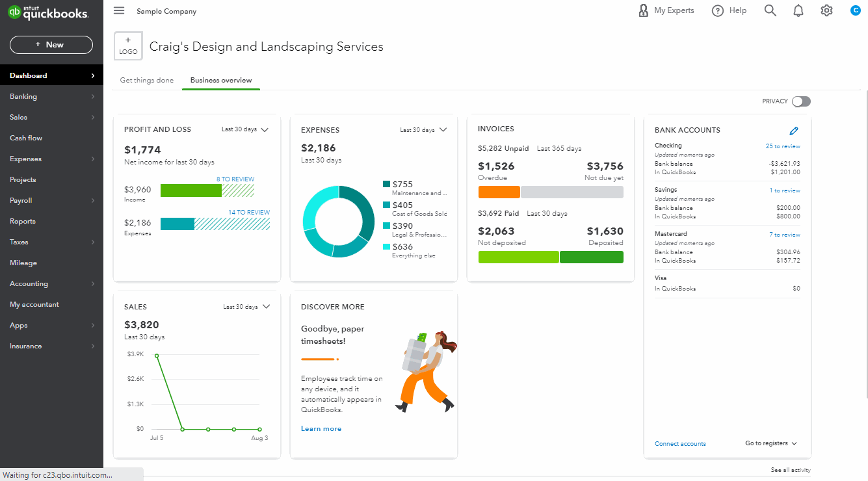Click the $3,820 sales total
The height and width of the screenshot is (481, 868).
coord(142,325)
